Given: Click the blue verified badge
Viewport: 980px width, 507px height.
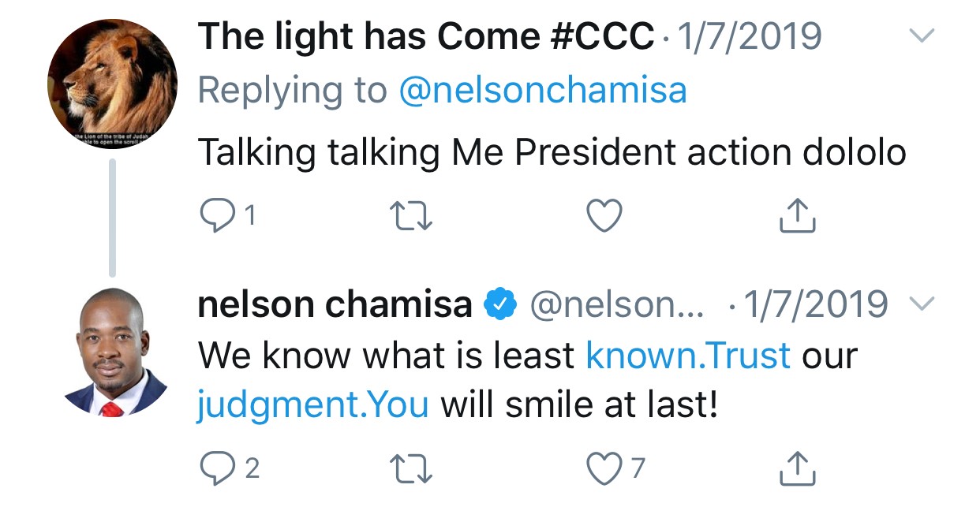Looking at the screenshot, I should click(500, 304).
